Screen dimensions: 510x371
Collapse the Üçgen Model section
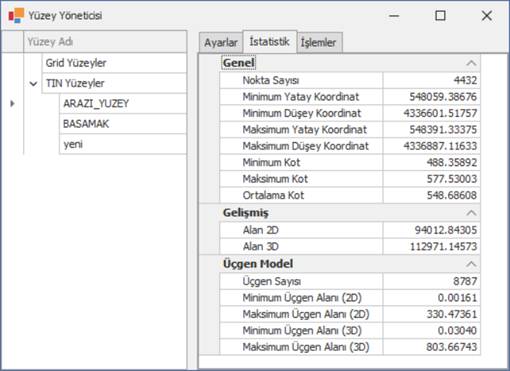point(471,264)
